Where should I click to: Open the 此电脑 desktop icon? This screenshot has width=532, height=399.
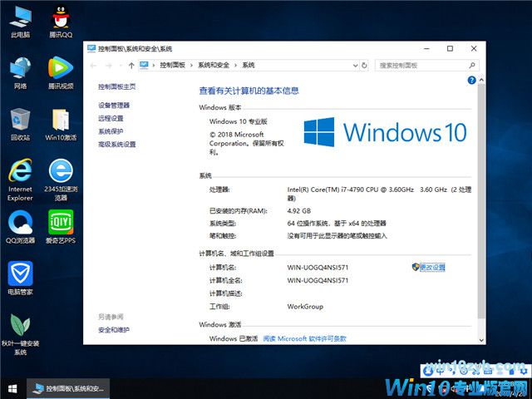(20, 21)
